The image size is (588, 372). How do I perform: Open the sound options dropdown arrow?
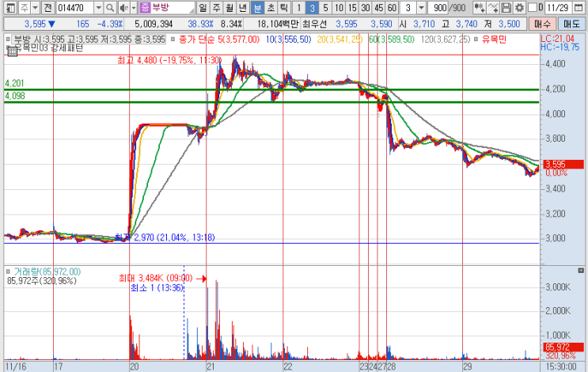point(134,7)
